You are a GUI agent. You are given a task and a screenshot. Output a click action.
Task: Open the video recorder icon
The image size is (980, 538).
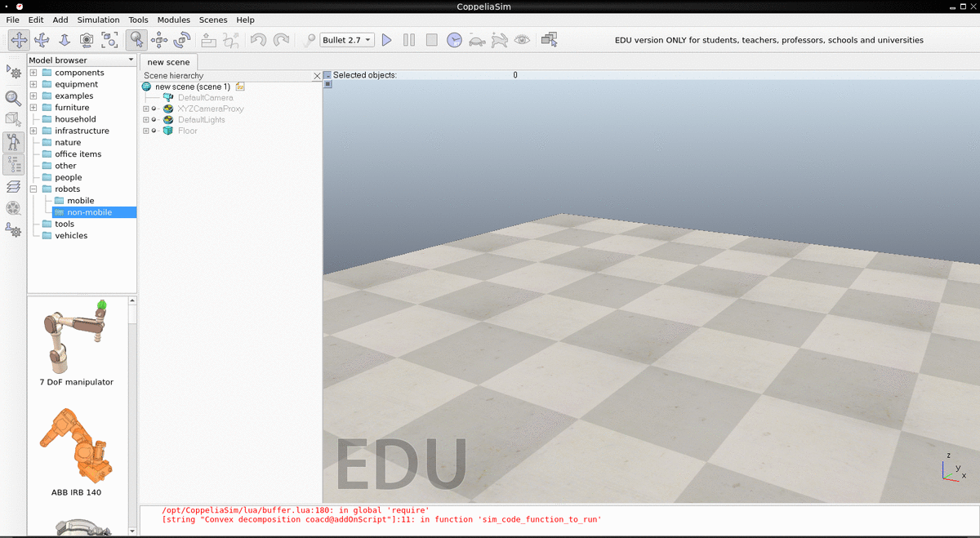tap(14, 208)
